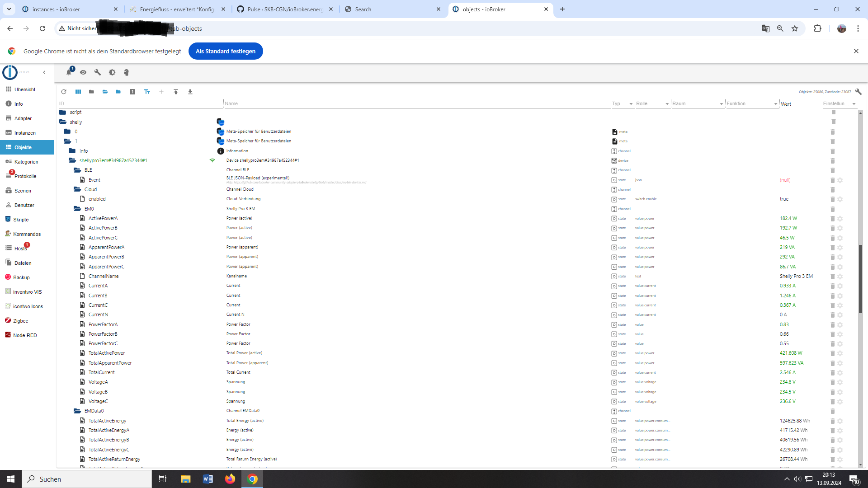The width and height of the screenshot is (868, 488).
Task: Click the notifications bell icon
Action: click(x=69, y=72)
